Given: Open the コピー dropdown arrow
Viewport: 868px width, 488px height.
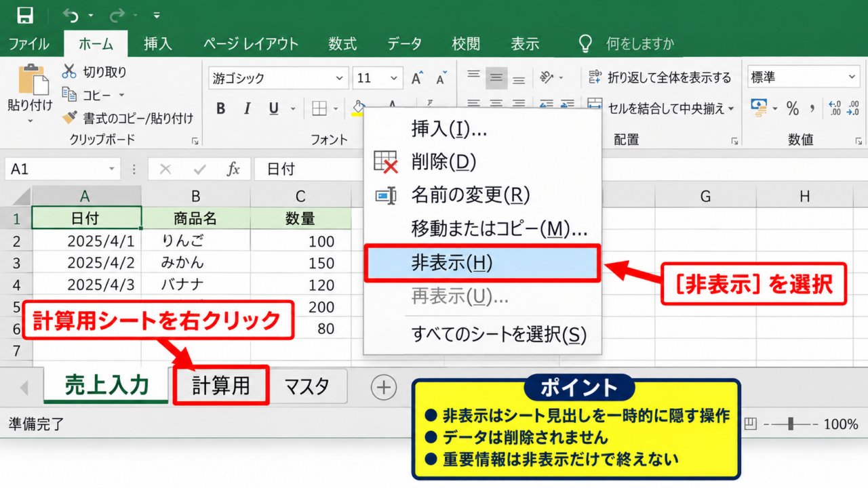Looking at the screenshot, I should 122,96.
